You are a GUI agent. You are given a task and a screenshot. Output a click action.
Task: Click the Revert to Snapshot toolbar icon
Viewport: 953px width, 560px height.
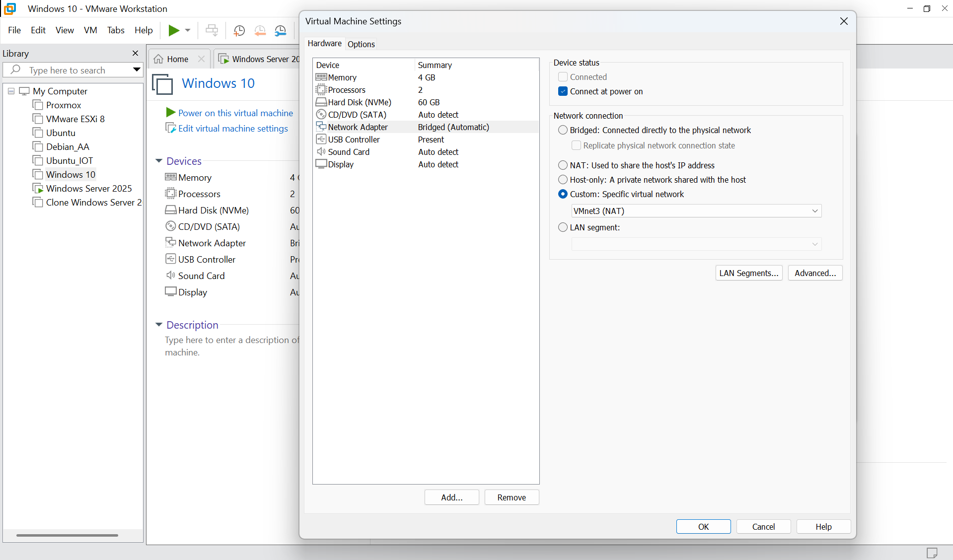(x=260, y=31)
